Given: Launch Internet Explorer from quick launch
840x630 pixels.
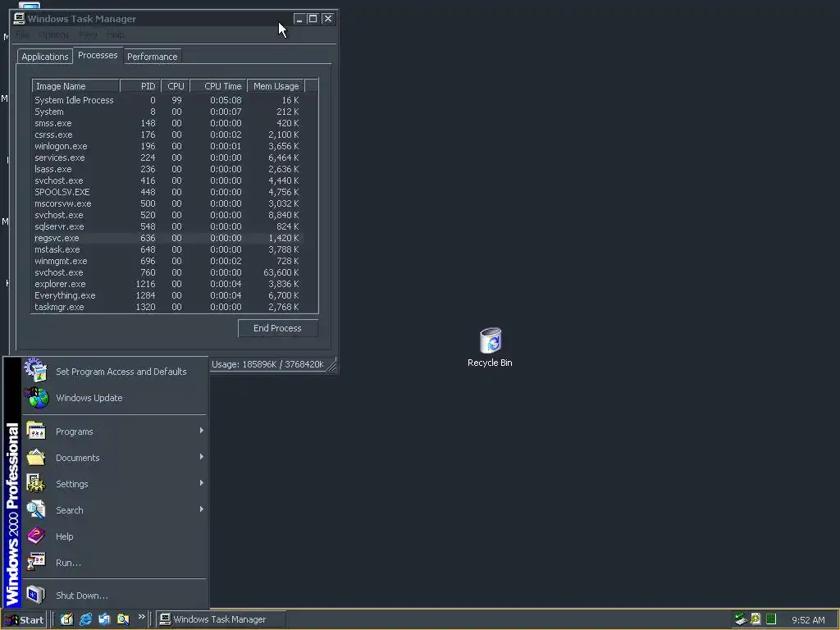Looking at the screenshot, I should [x=85, y=619].
